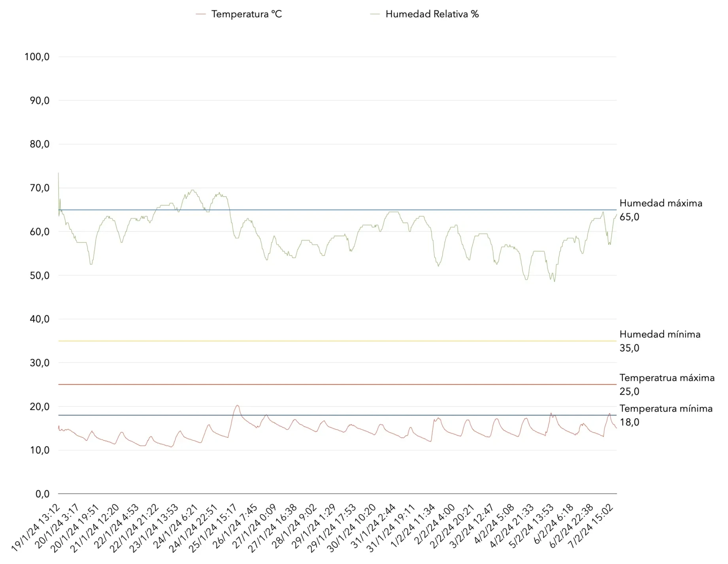Click the 40,0 y-axis value
This screenshot has height=564, width=728.
[x=40, y=319]
